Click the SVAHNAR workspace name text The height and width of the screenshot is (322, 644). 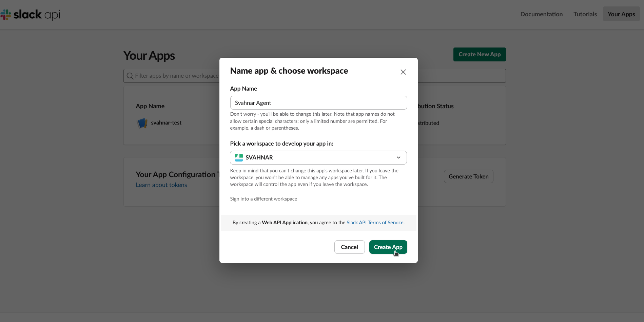coord(259,157)
